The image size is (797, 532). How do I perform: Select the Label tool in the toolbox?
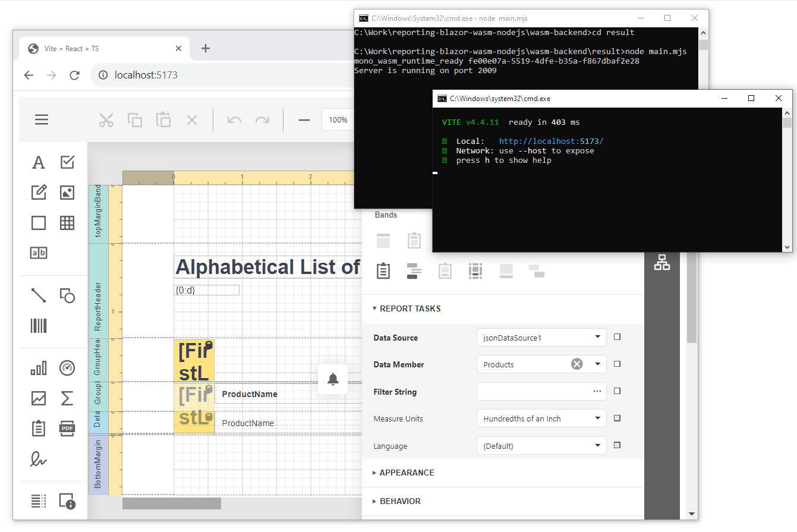[x=39, y=162]
